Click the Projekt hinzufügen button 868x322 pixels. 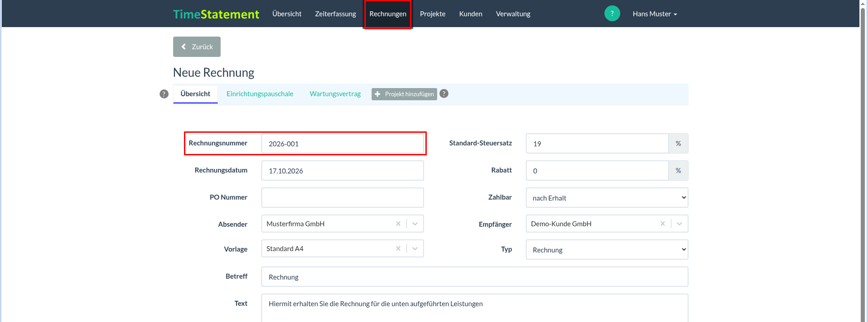click(404, 94)
